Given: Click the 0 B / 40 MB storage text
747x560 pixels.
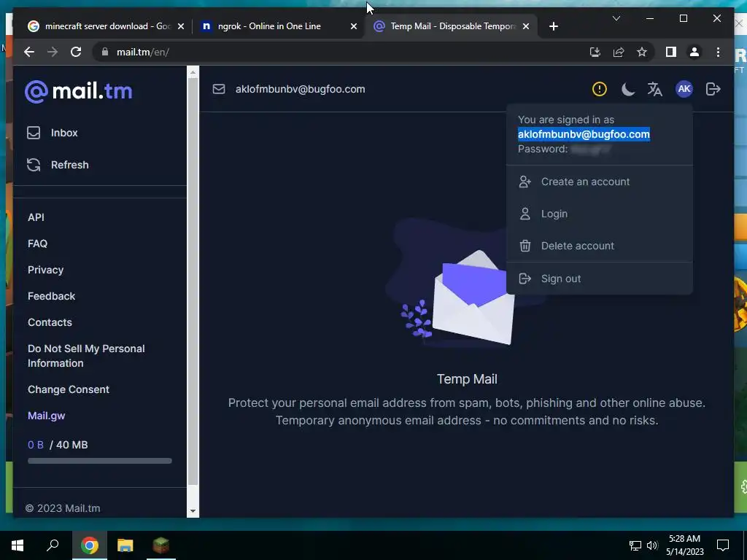Looking at the screenshot, I should click(58, 445).
